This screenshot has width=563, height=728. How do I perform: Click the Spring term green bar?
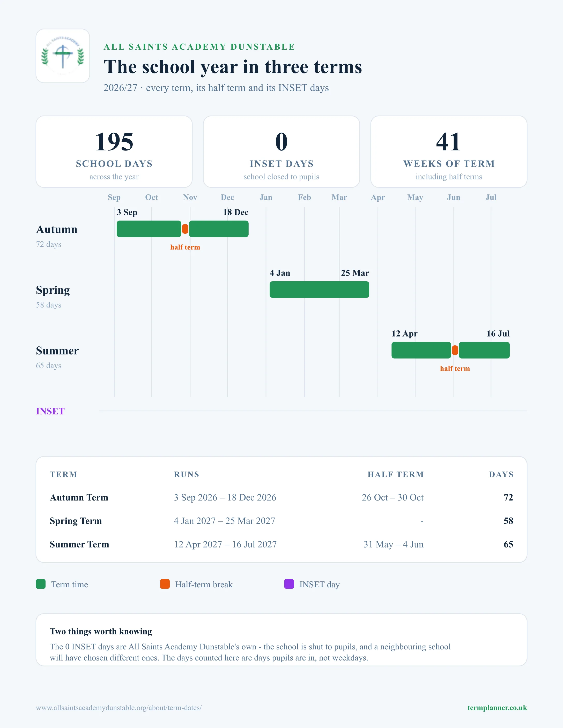[319, 290]
